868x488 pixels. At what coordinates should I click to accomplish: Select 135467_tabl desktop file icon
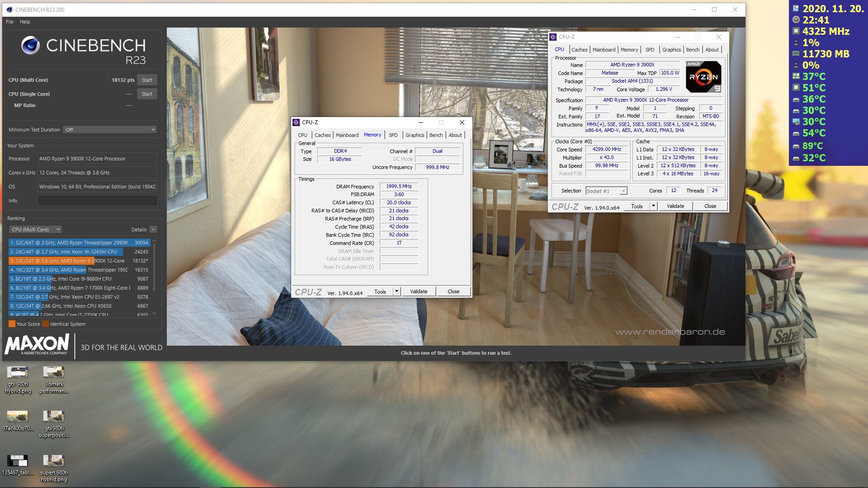[x=18, y=465]
